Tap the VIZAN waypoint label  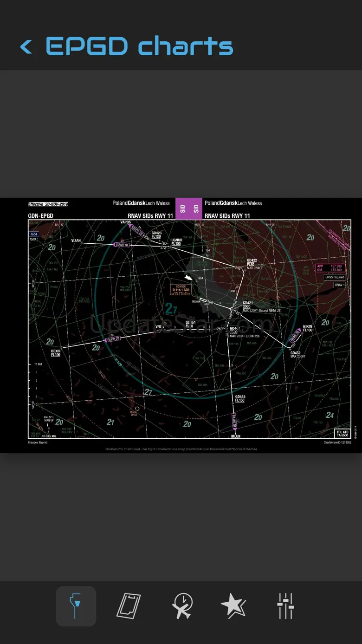(x=76, y=241)
